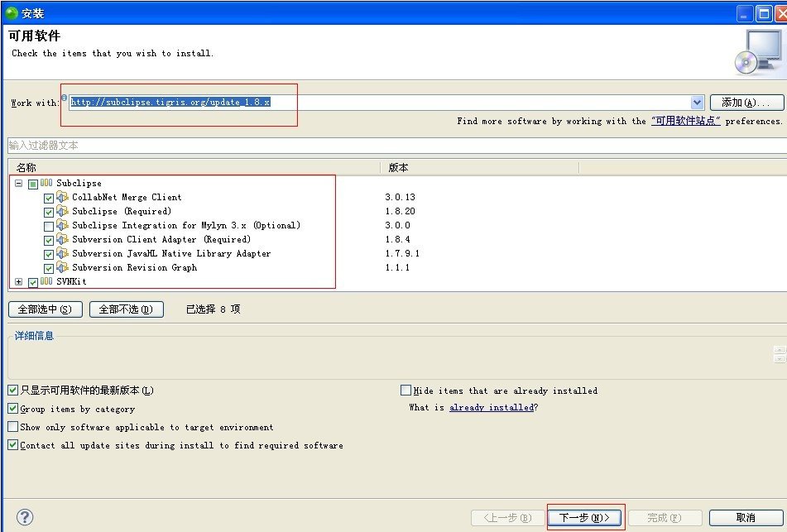The image size is (787, 532).
Task: Enable Show only software applicable to target environment
Action: [x=13, y=427]
